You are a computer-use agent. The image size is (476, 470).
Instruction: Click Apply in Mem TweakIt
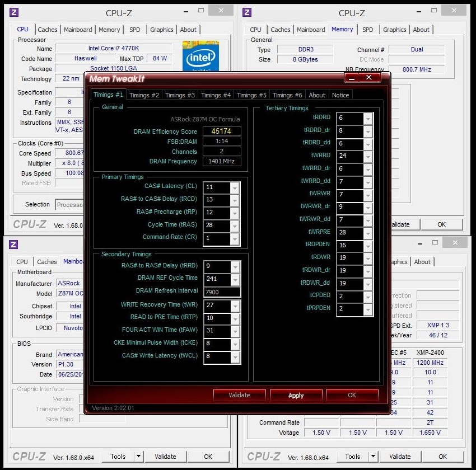pyautogui.click(x=296, y=394)
